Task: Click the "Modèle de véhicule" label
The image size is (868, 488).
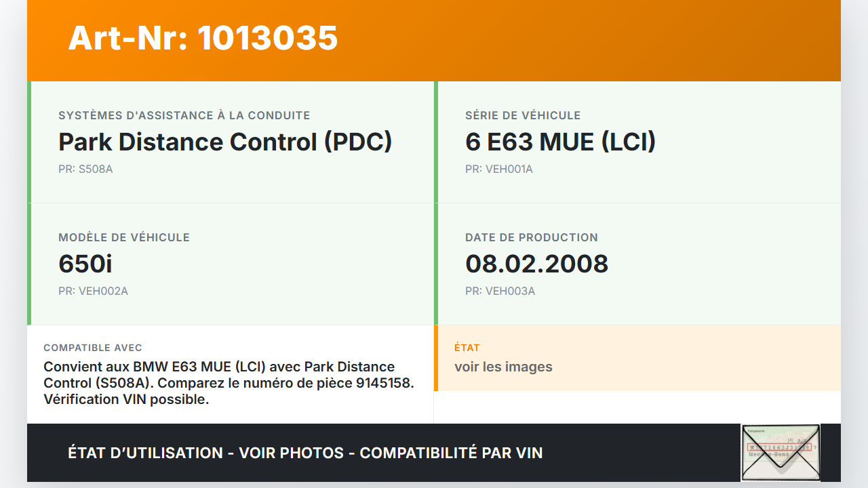Action: pyautogui.click(x=124, y=237)
